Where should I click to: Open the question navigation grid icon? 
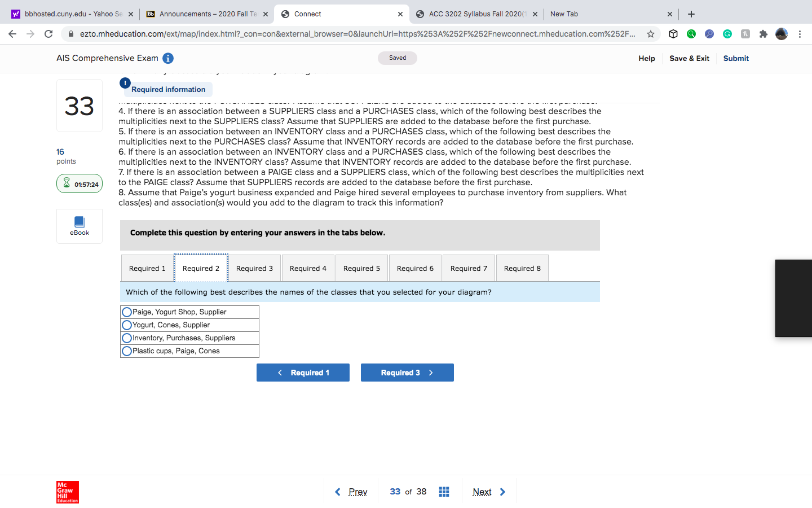point(444,491)
